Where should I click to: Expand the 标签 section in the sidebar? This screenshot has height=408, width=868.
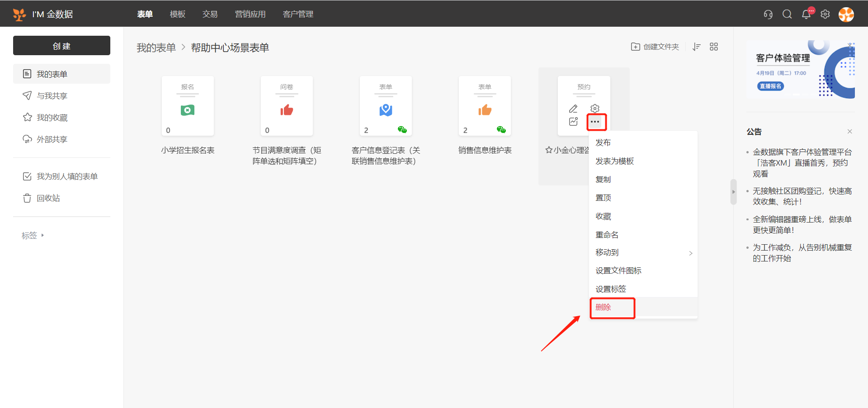[42, 235]
